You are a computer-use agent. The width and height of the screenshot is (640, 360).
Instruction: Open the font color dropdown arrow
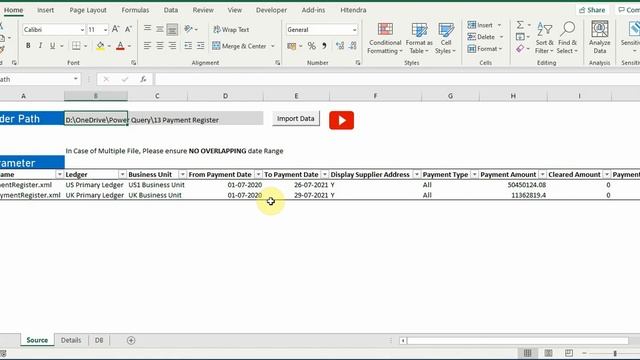pyautogui.click(x=129, y=46)
